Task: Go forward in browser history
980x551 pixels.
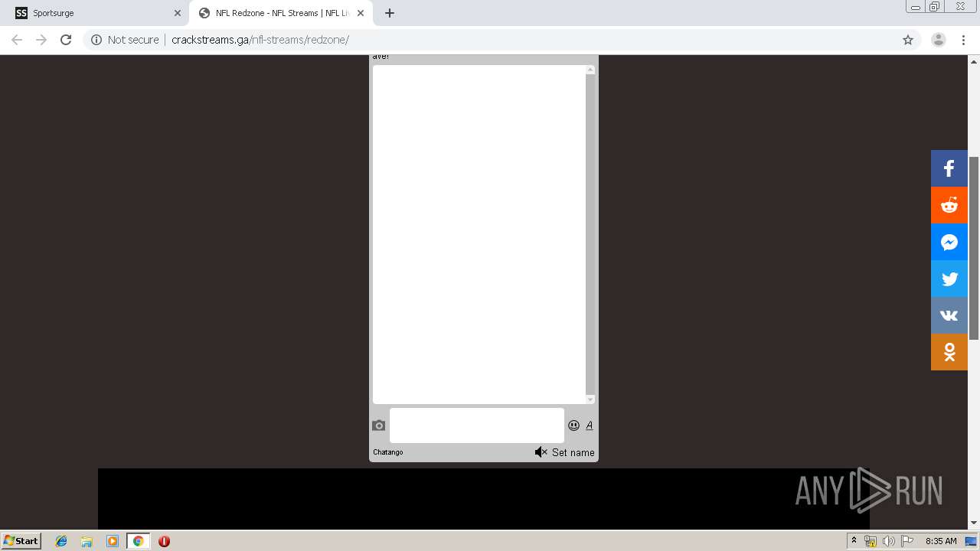Action: point(41,40)
